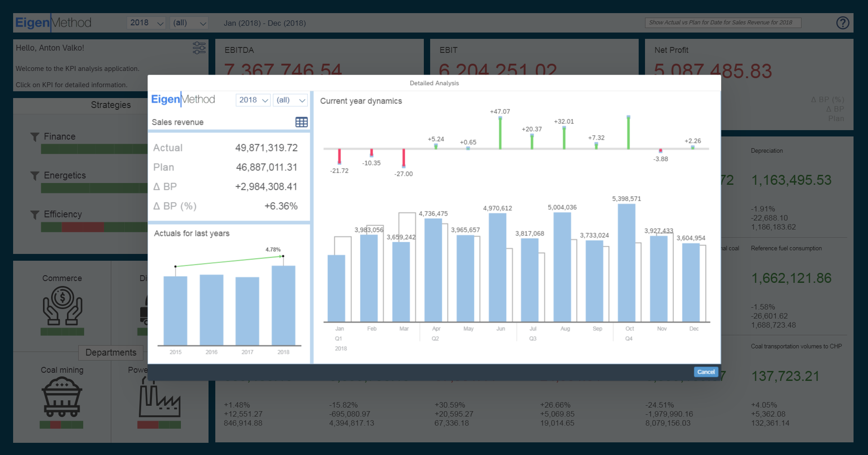Select the Strategies section header
Image resolution: width=868 pixels, height=455 pixels.
(111, 105)
